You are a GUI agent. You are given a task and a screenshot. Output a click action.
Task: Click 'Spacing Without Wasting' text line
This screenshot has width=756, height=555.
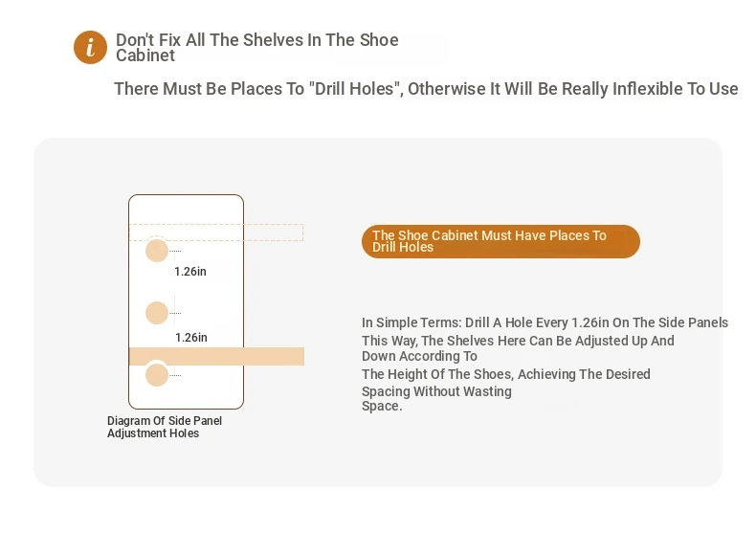pyautogui.click(x=436, y=391)
